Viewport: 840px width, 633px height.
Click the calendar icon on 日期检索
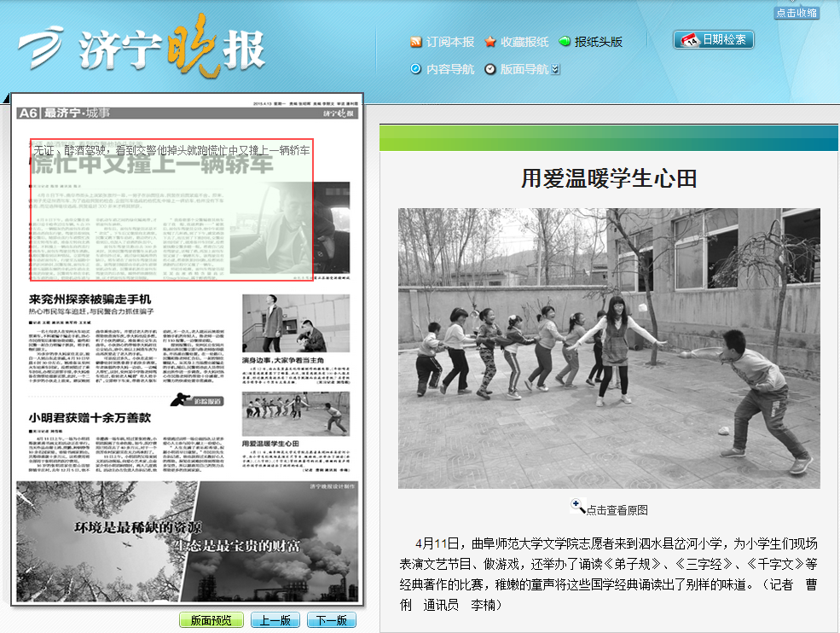pos(690,40)
